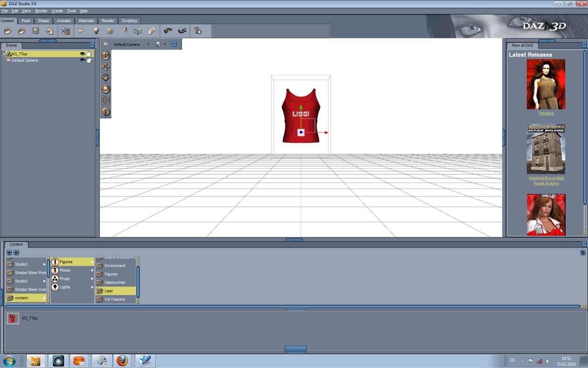Click the viewport dolly zoom down-arrow control
The height and width of the screenshot is (368, 588).
pos(106,78)
